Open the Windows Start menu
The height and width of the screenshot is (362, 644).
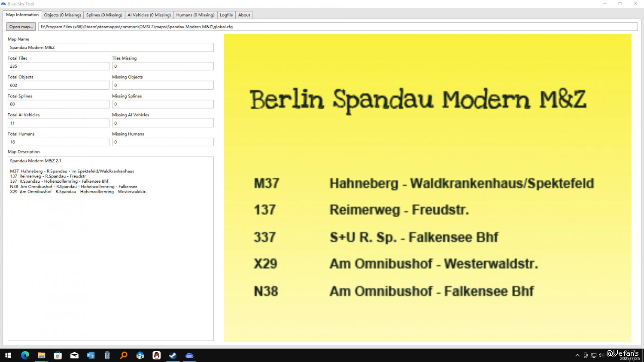[8, 355]
